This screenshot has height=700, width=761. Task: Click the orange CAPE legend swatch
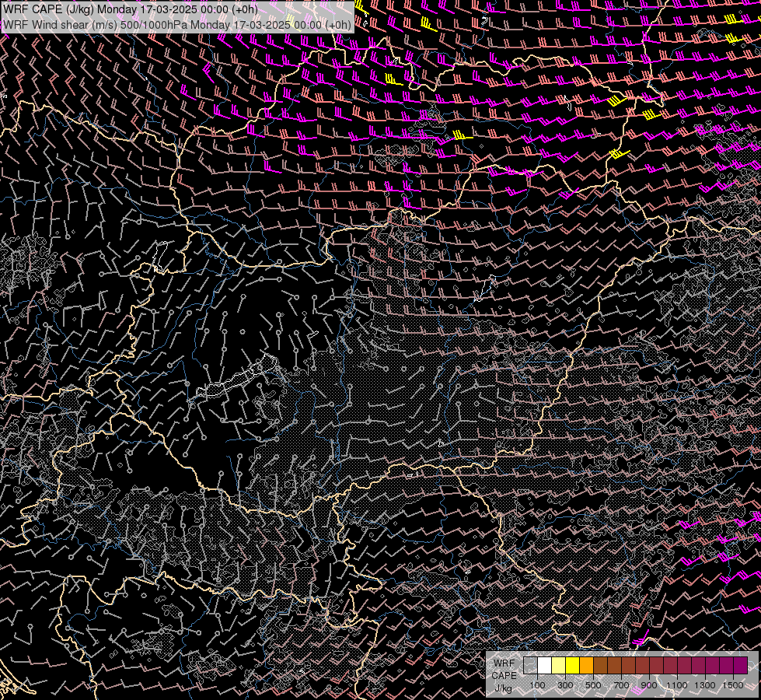pyautogui.click(x=586, y=666)
